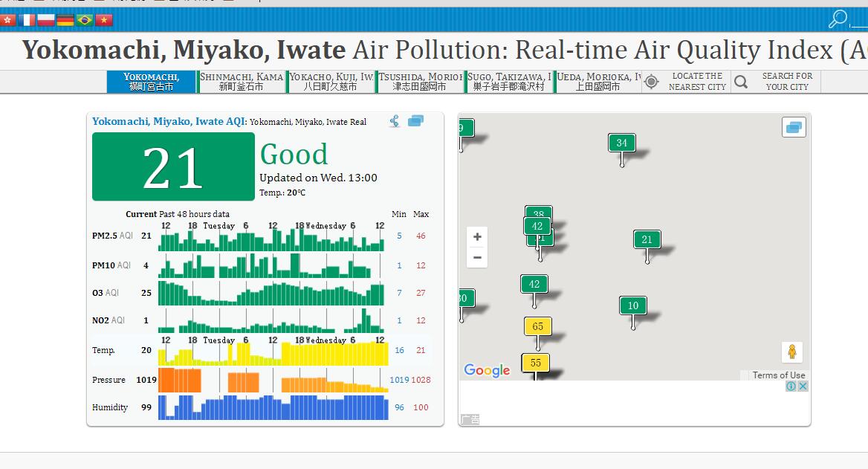
Task: Click the pressure max value 1028
Action: point(421,380)
